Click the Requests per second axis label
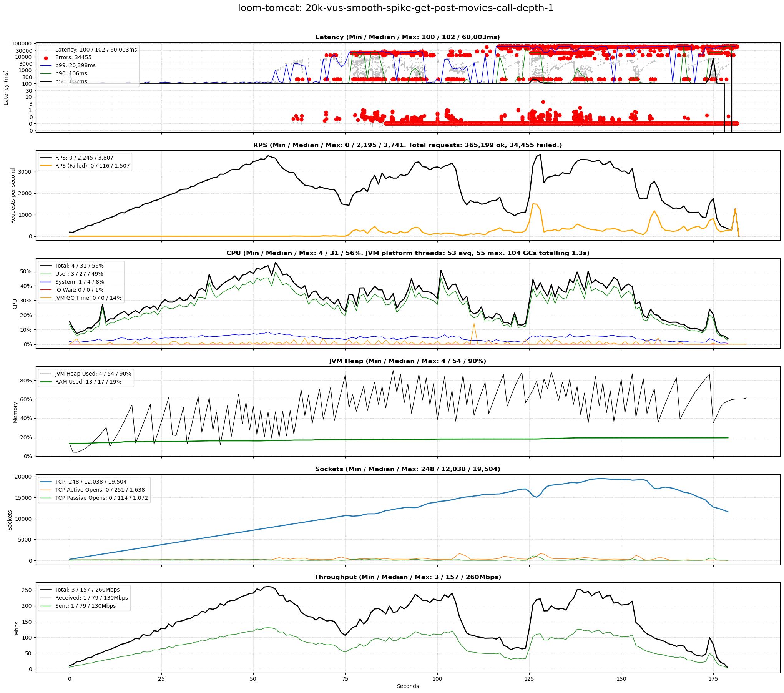 (13, 196)
